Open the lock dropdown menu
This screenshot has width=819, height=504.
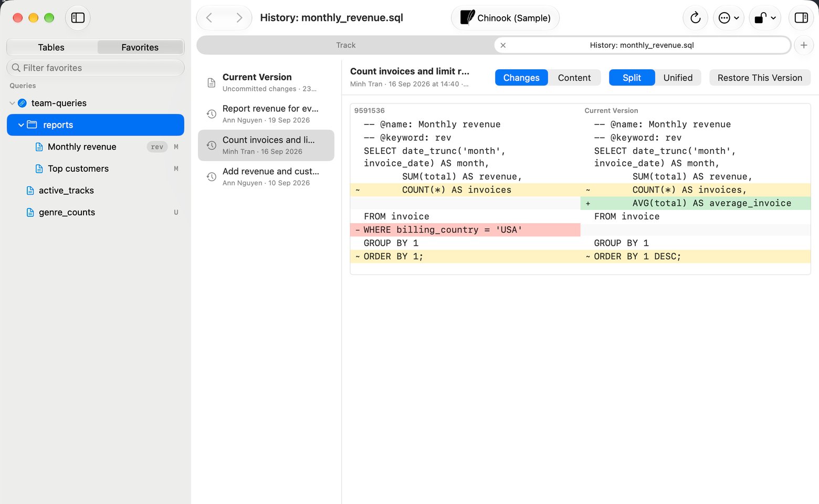pyautogui.click(x=765, y=18)
